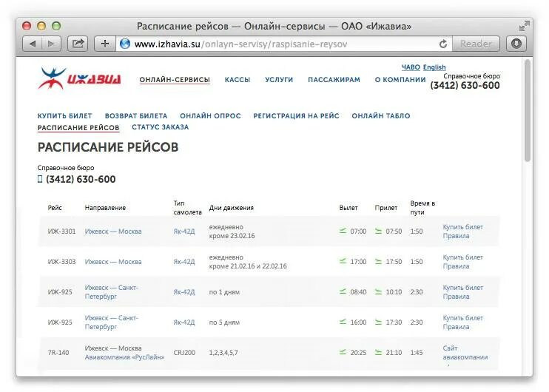Open Правила for flight ИЖ-3301
This screenshot has width=549, height=392.
click(x=456, y=236)
